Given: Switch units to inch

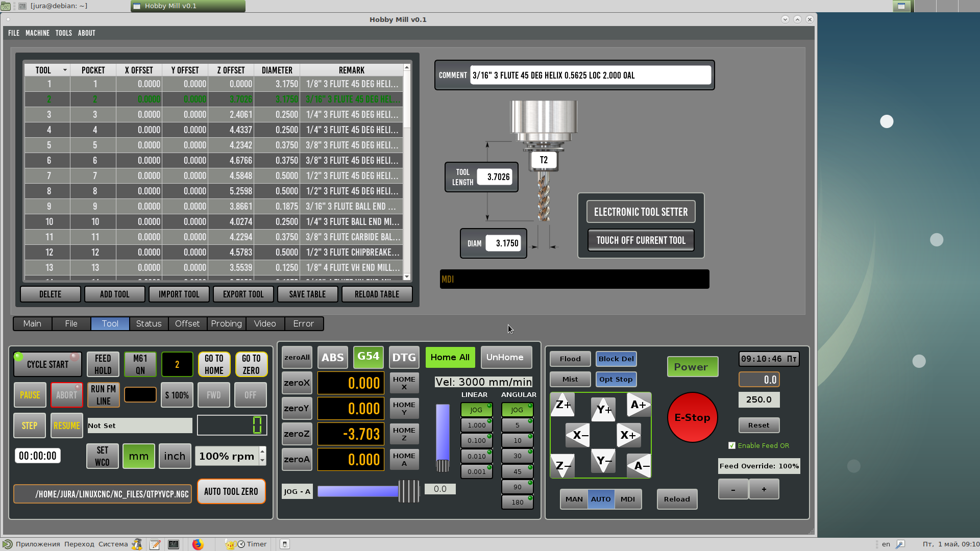Looking at the screenshot, I should [x=175, y=456].
